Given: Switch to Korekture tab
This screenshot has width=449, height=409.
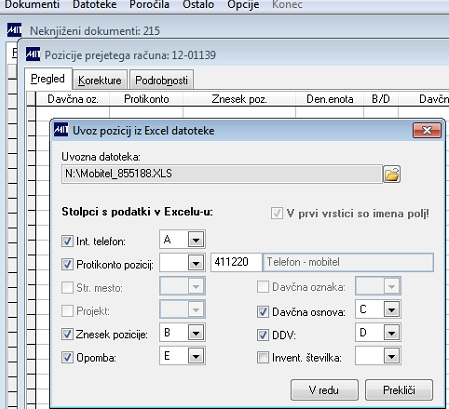Looking at the screenshot, I should coord(100,80).
